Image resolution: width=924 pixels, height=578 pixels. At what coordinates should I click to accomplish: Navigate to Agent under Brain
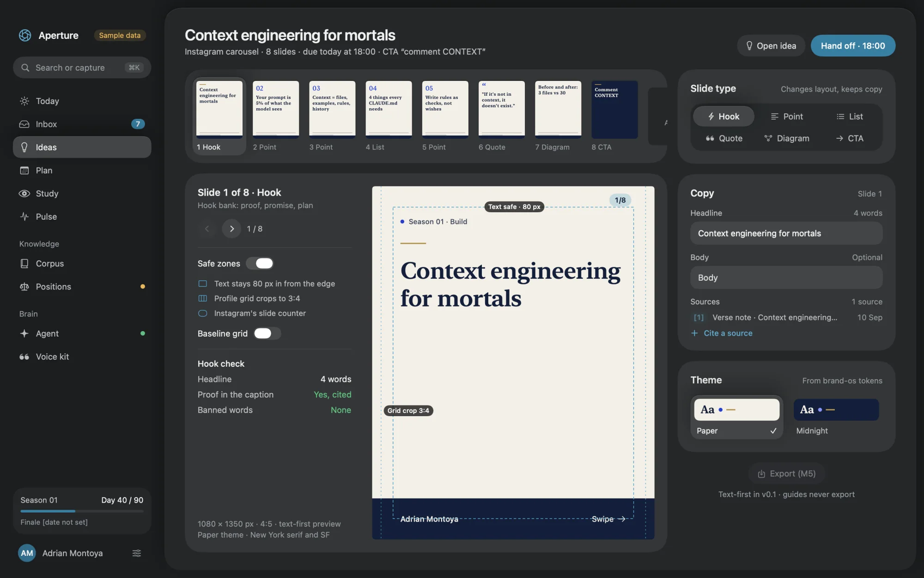pyautogui.click(x=82, y=333)
